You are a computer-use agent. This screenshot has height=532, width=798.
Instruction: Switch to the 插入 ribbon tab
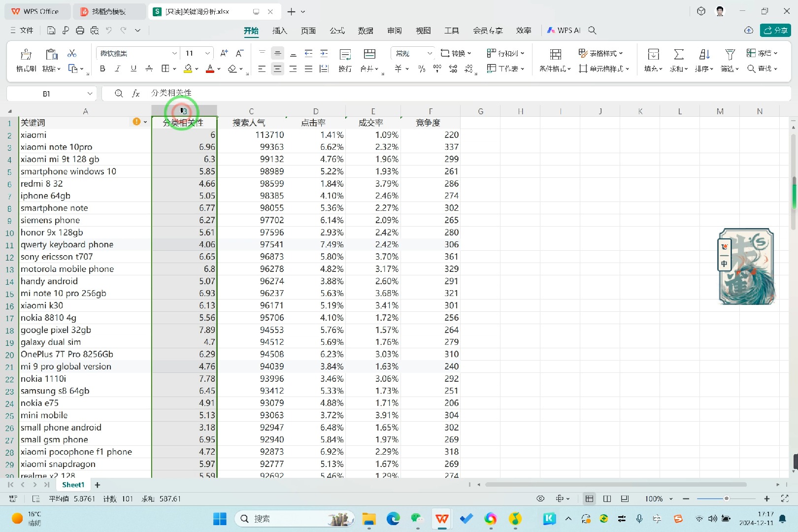point(280,31)
